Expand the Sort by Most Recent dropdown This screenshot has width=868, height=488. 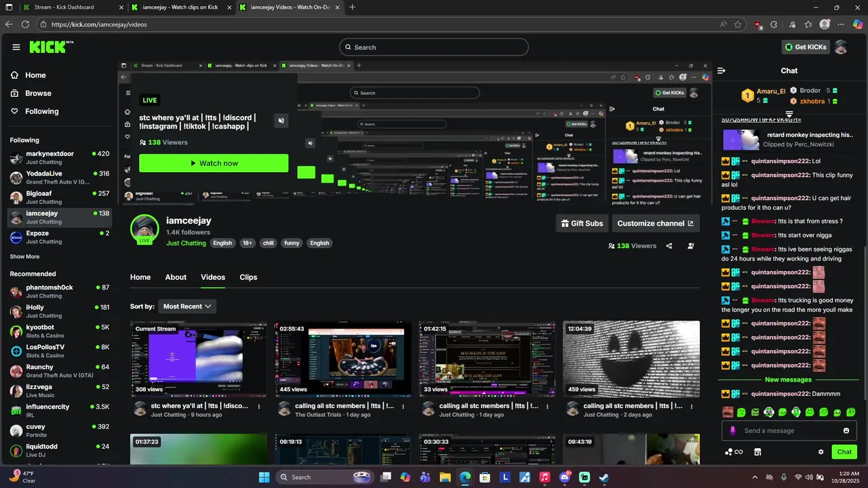(187, 306)
